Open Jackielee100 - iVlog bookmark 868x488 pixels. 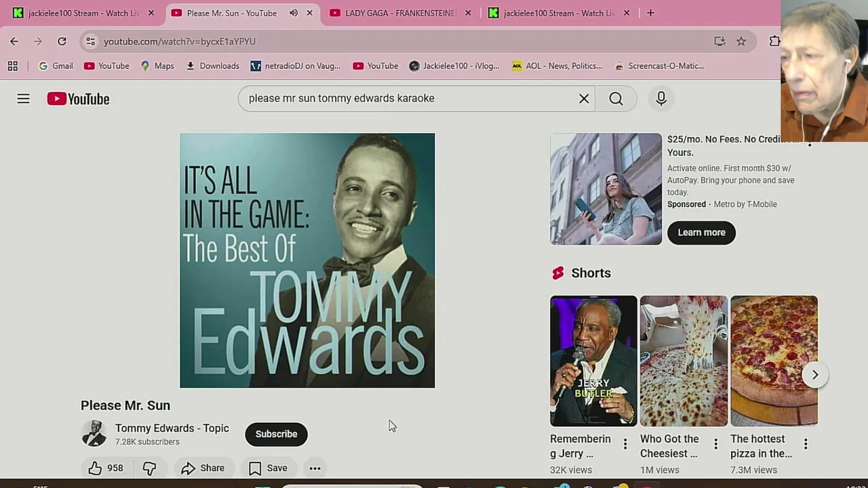[x=454, y=66]
